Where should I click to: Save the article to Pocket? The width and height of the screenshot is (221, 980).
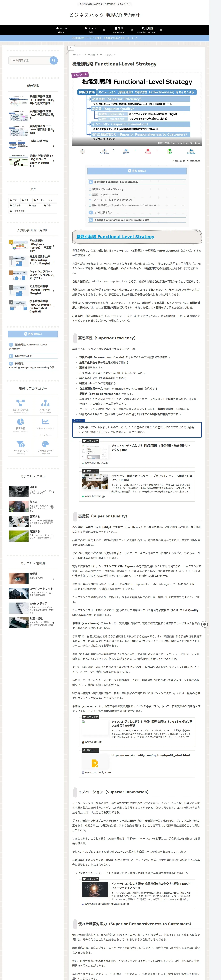click(148, 151)
